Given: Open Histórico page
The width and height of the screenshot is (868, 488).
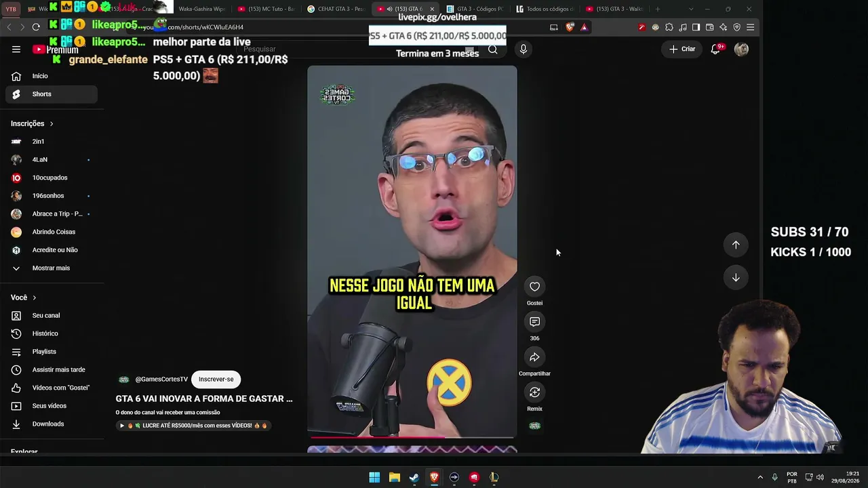Looking at the screenshot, I should tap(52, 334).
